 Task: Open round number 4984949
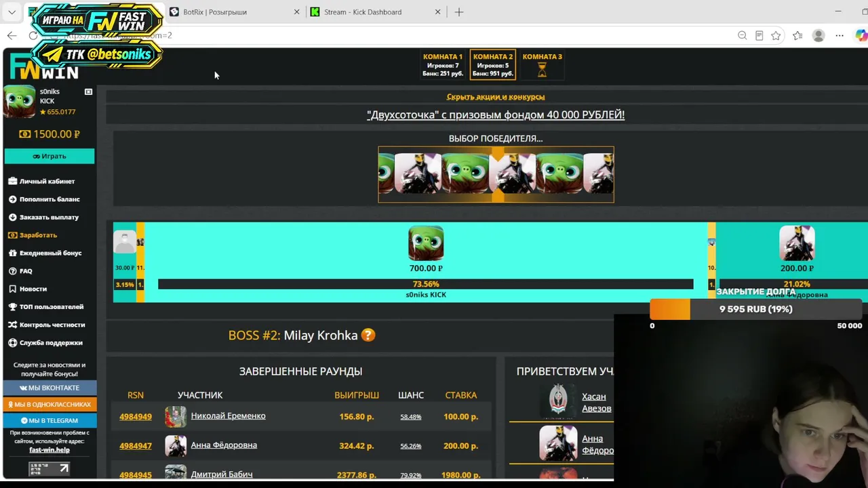136,417
